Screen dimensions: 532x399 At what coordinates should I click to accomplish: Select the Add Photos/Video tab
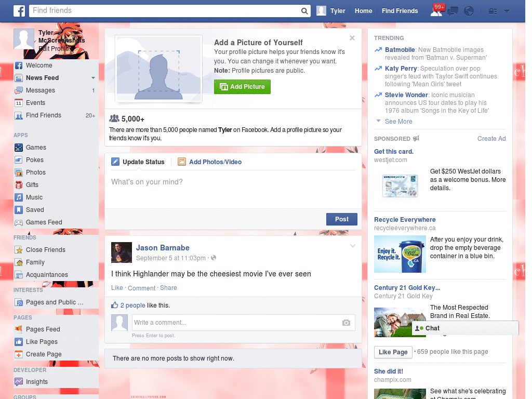point(210,162)
